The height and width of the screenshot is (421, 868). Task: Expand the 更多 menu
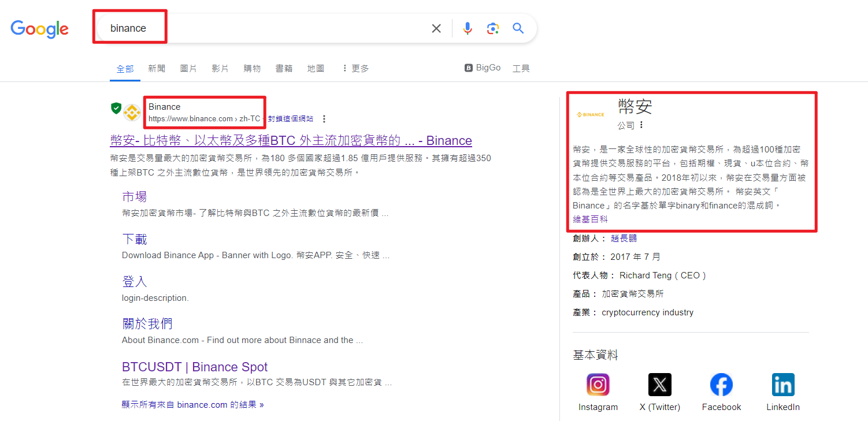[355, 69]
